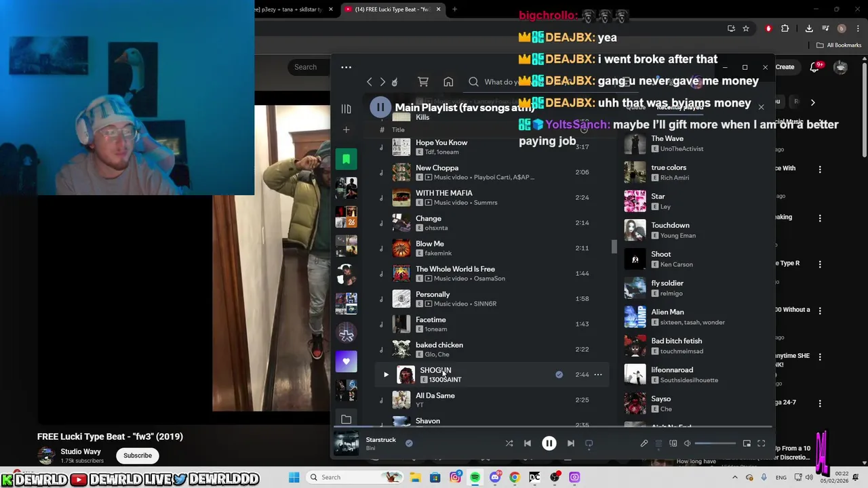This screenshot has height=488, width=868.
Task: Select the baked chicken track
Action: tap(439, 345)
